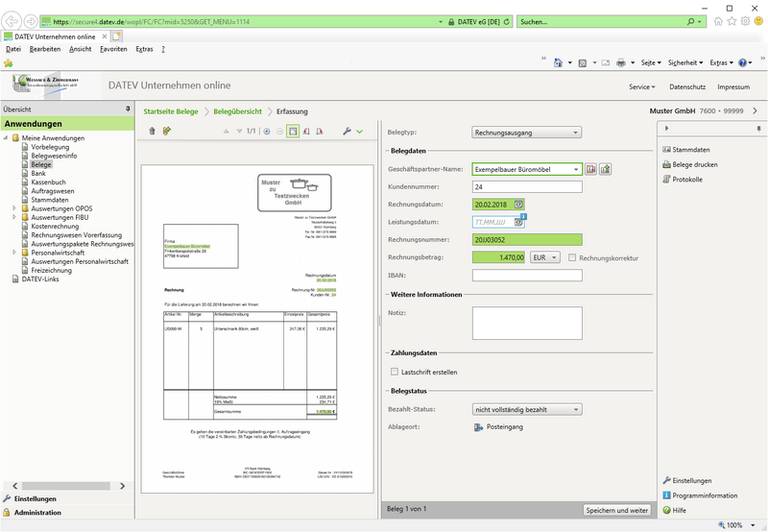Open Stammdaten in the right panel
The height and width of the screenshot is (532, 768).
[685, 150]
